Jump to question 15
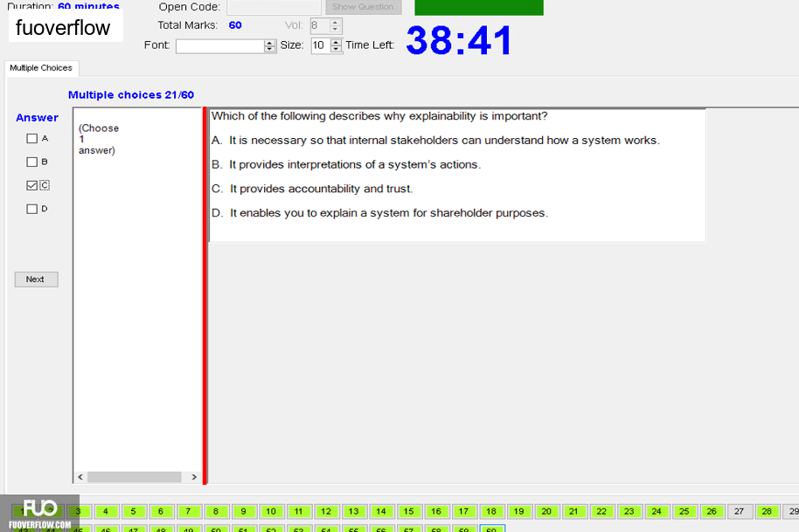 (408, 511)
